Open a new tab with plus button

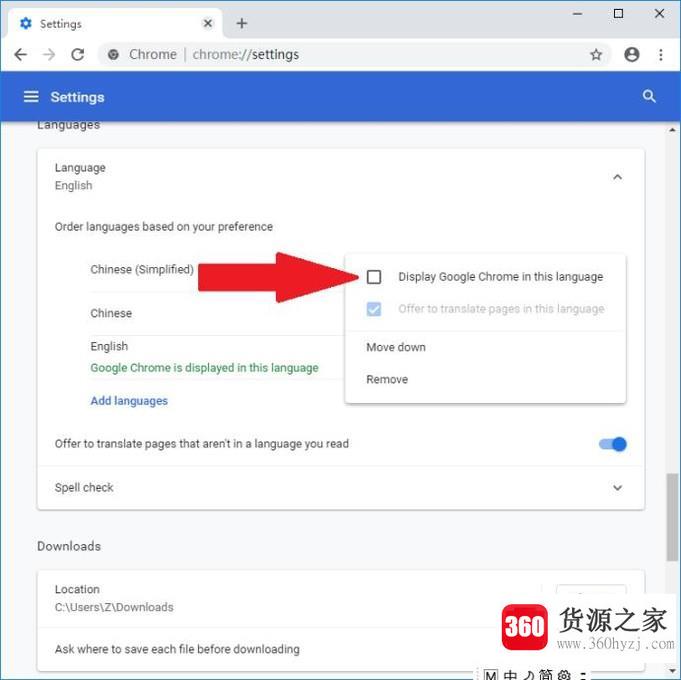242,23
